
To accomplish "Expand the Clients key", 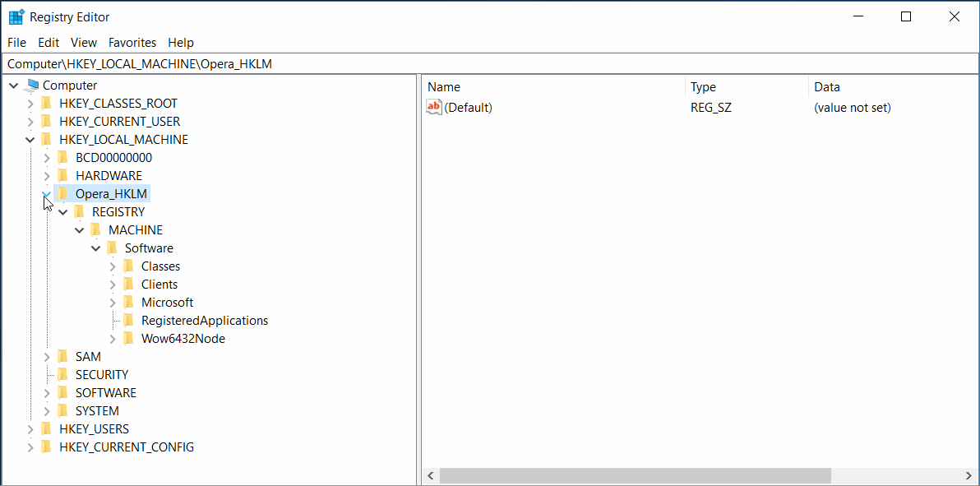I will [x=113, y=285].
